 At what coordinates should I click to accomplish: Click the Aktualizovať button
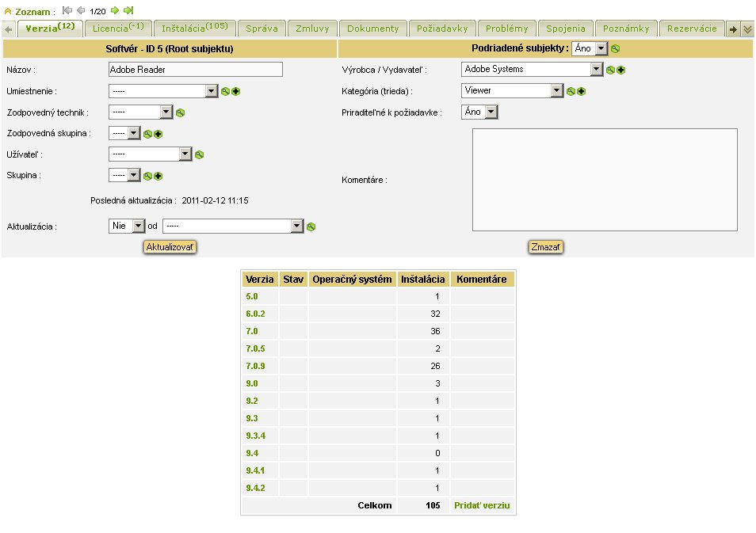[170, 247]
